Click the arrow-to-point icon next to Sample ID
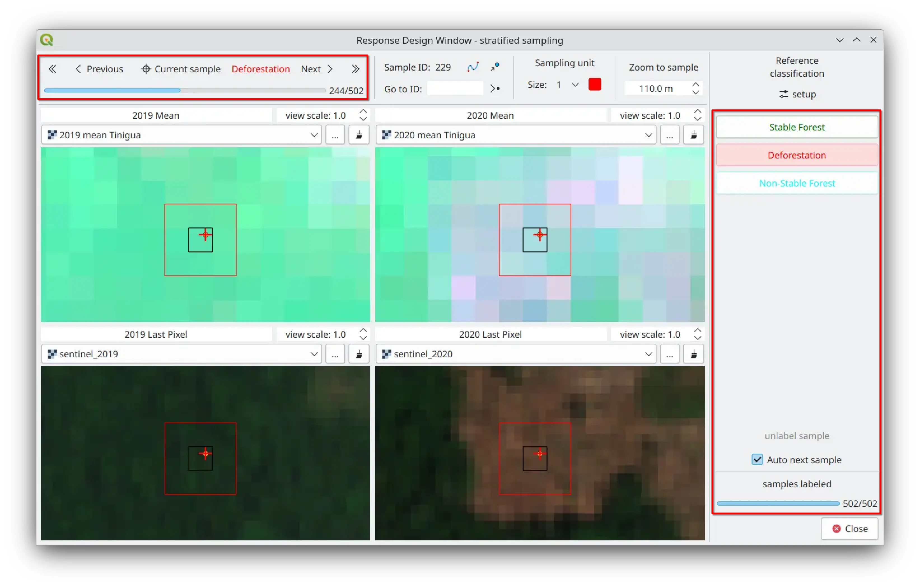 (x=495, y=67)
